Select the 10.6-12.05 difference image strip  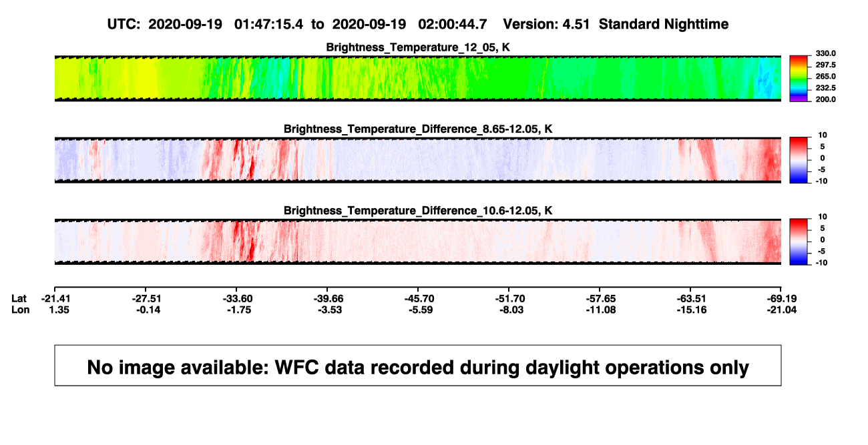click(x=418, y=242)
